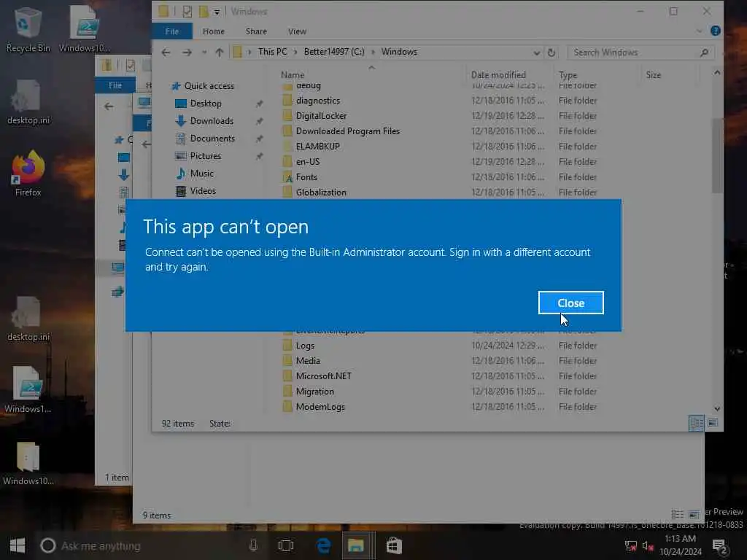This screenshot has height=560, width=747.
Task: Open the Store from the taskbar
Action: tap(394, 545)
